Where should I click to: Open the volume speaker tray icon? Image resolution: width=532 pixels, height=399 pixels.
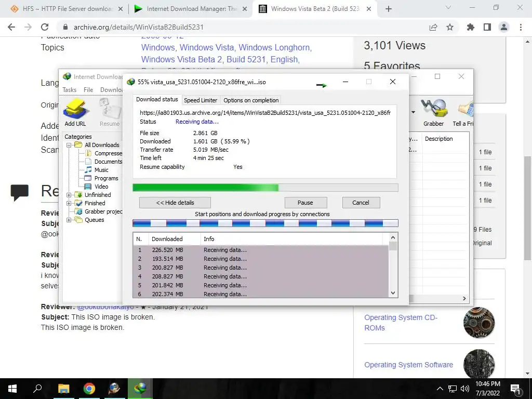(x=465, y=389)
